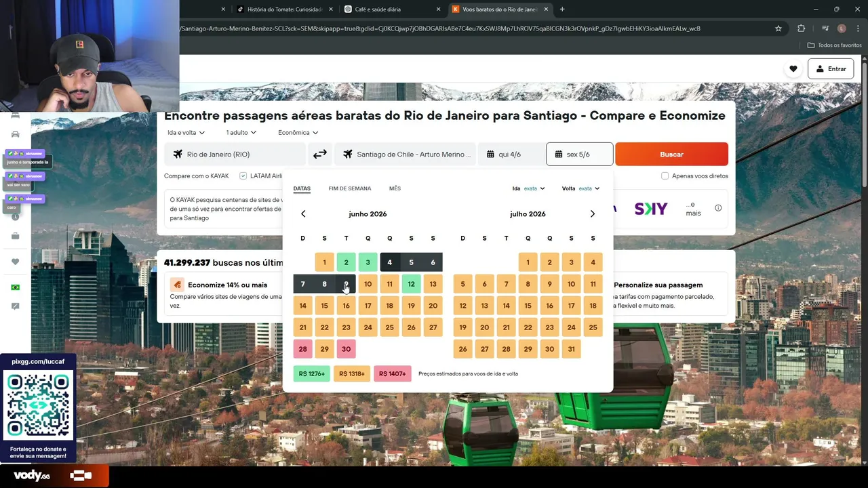Open saved trips heart icon in sidebar
Viewport: 868px width, 488px height.
16,262
